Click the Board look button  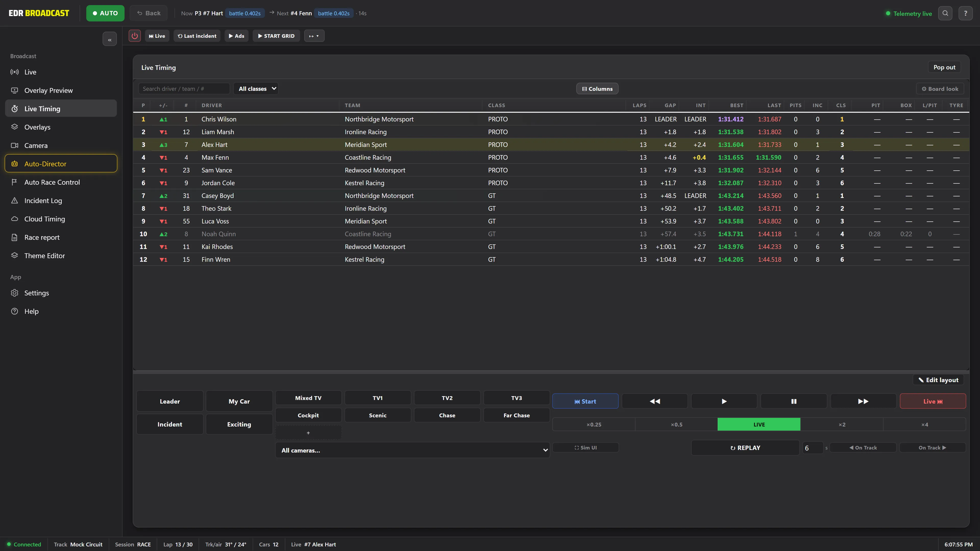pos(940,89)
